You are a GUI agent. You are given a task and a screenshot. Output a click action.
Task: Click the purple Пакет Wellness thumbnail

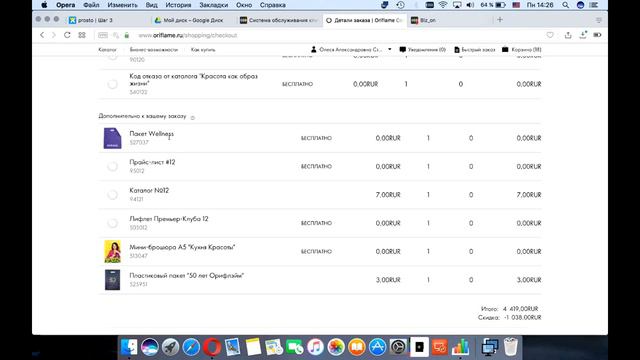[112, 138]
